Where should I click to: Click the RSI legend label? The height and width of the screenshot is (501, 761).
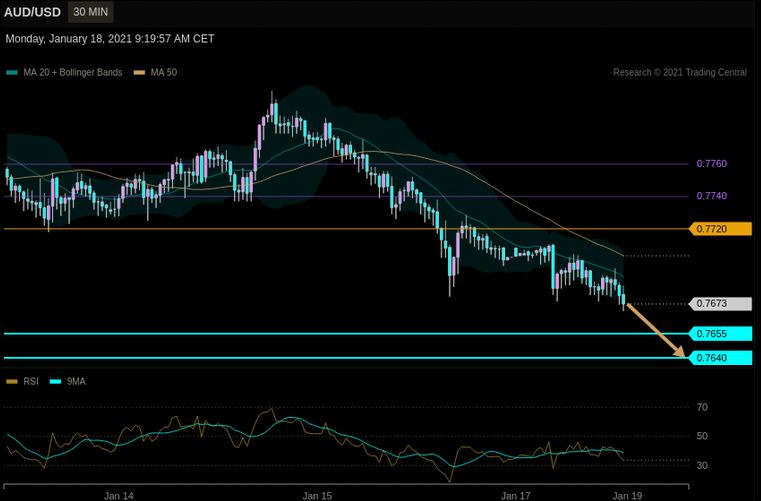point(31,382)
